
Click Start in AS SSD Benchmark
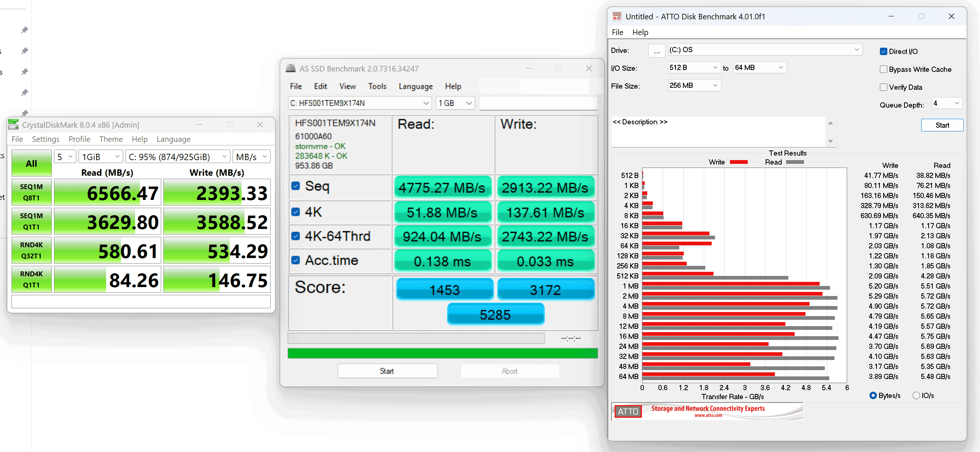pos(387,371)
